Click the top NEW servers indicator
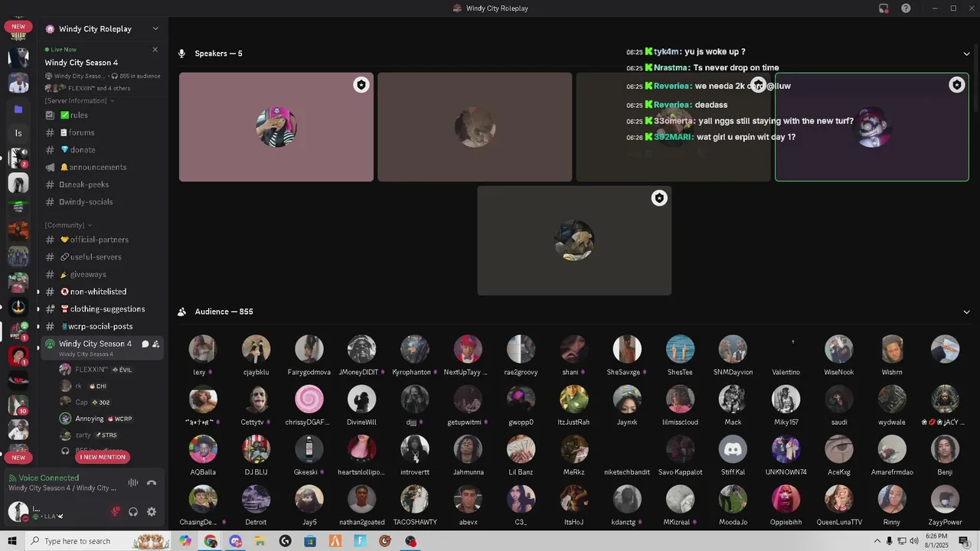The image size is (980, 551). (18, 27)
